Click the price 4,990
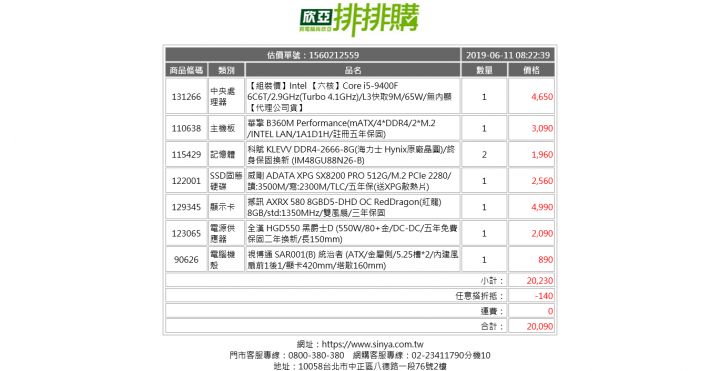Screen dimensions: 720x371 [x=542, y=207]
